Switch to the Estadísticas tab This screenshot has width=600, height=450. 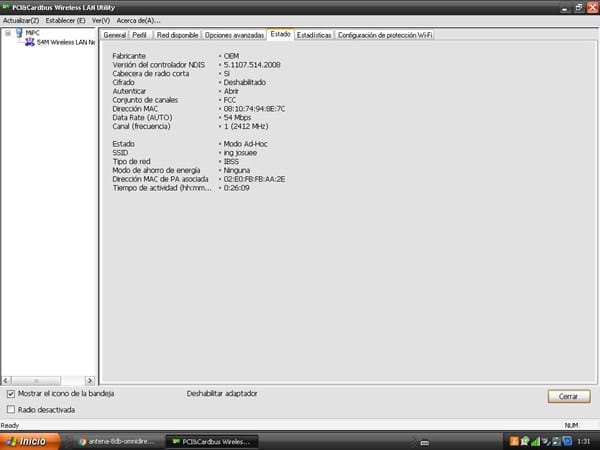314,35
